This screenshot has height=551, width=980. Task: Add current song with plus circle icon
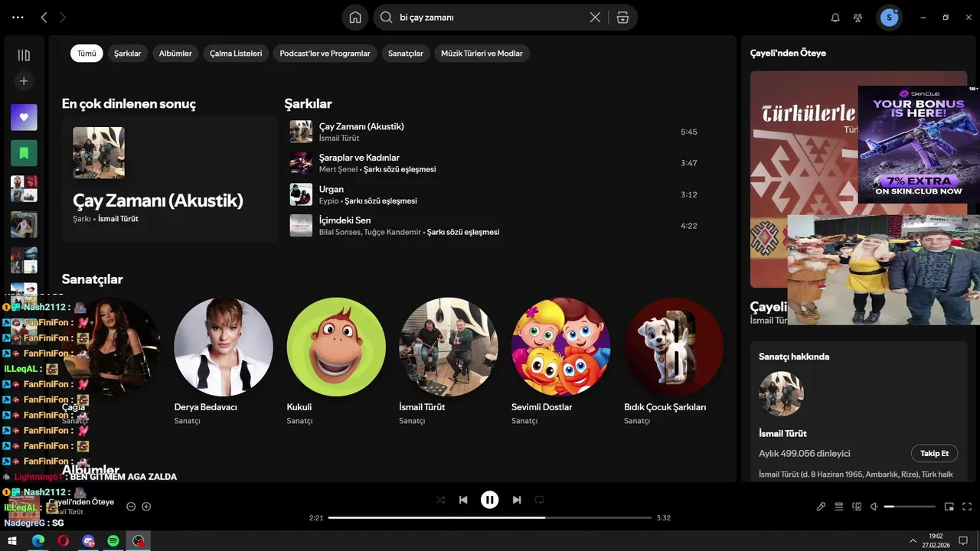[146, 507]
